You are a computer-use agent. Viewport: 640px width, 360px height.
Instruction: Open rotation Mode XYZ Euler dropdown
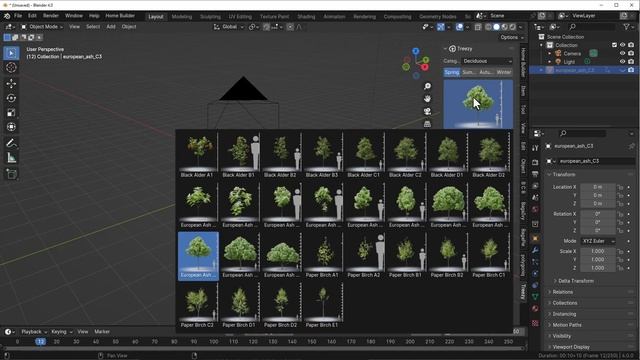598,241
